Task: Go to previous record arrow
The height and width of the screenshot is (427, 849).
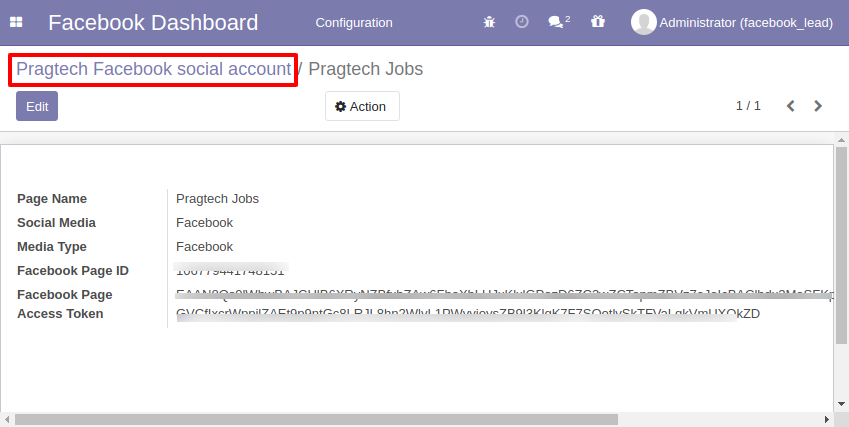Action: click(x=791, y=106)
